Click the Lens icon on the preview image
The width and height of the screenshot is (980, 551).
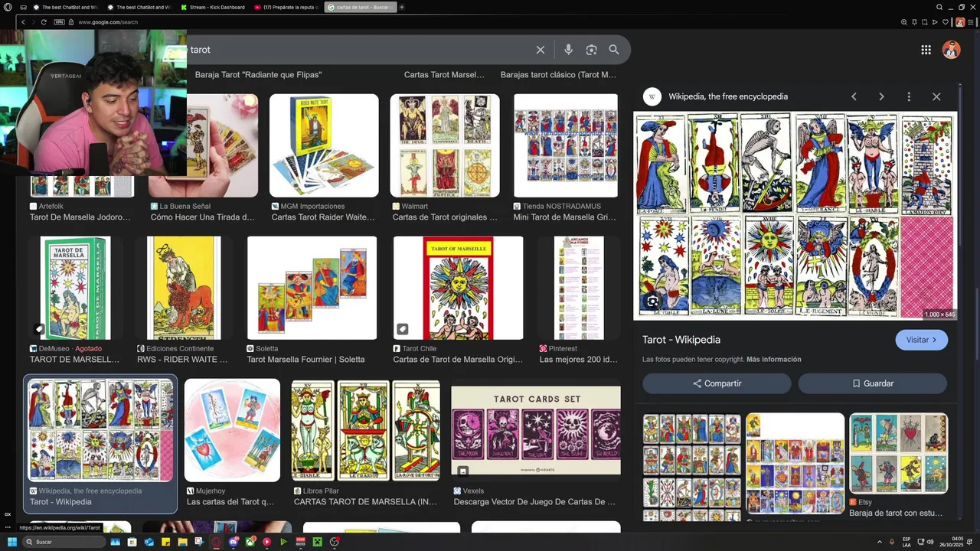click(652, 302)
